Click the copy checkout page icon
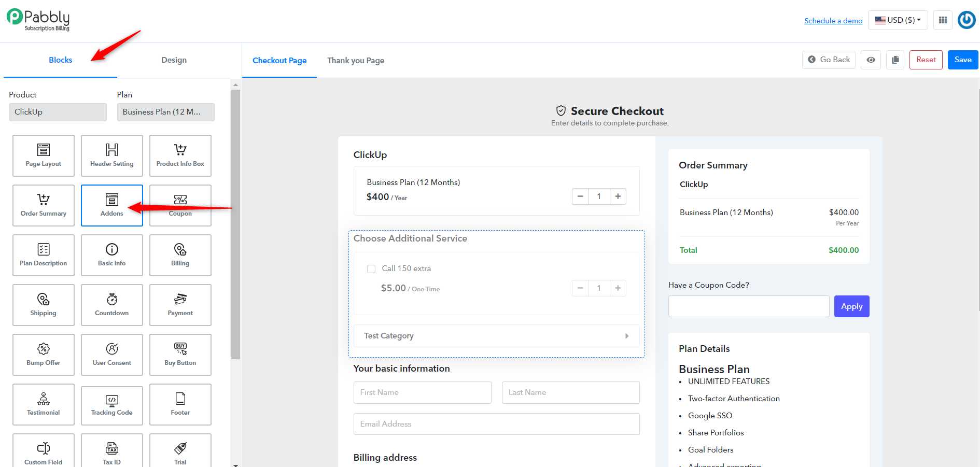 point(895,60)
